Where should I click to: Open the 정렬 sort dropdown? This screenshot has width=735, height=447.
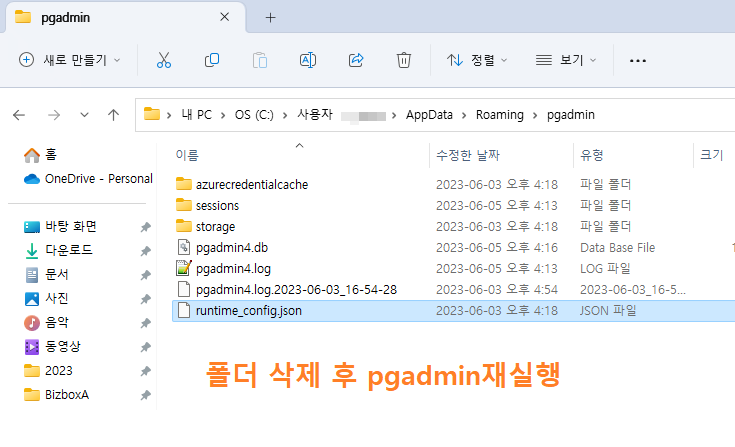click(477, 60)
